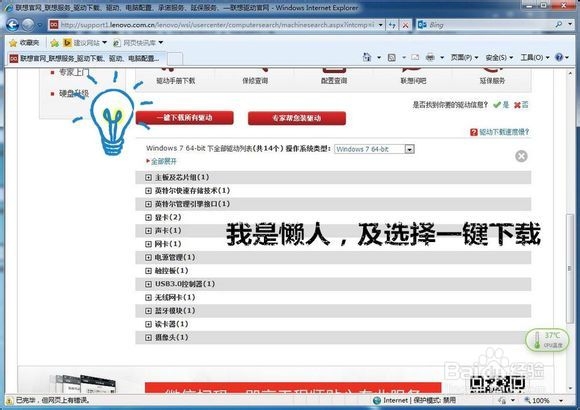Expand the USB3.0控制器(1) category
The height and width of the screenshot is (410, 580).
coord(148,284)
